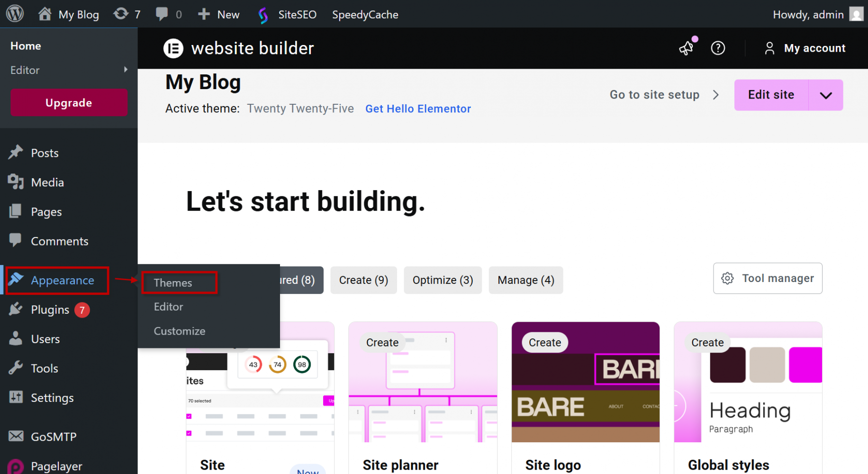Click the What's New megaphone icon
This screenshot has width=868, height=474.
pos(687,48)
